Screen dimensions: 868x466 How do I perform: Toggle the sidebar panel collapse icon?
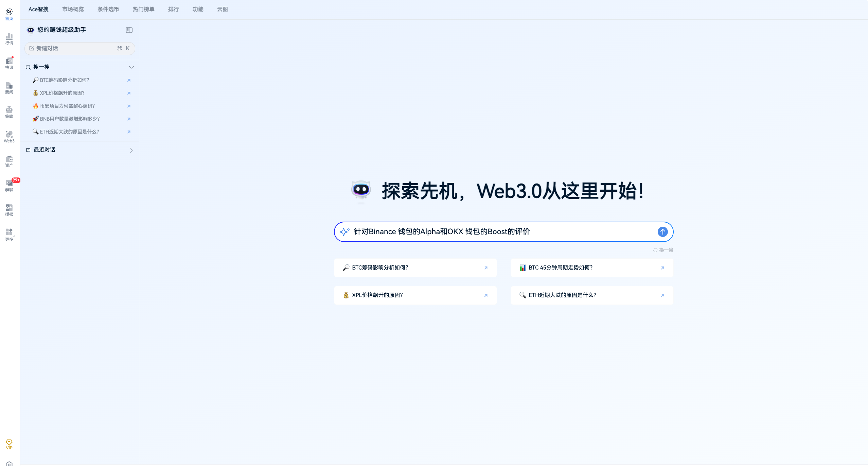pos(129,30)
